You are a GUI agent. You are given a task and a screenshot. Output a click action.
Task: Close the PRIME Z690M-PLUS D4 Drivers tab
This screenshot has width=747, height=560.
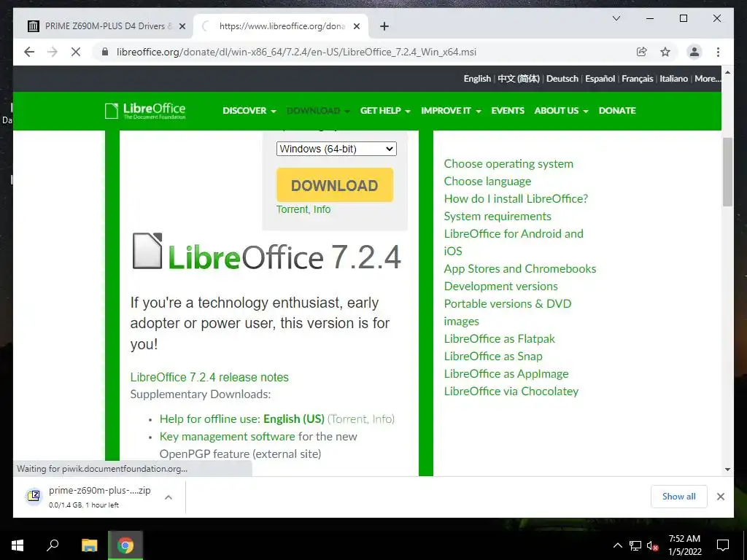[182, 26]
